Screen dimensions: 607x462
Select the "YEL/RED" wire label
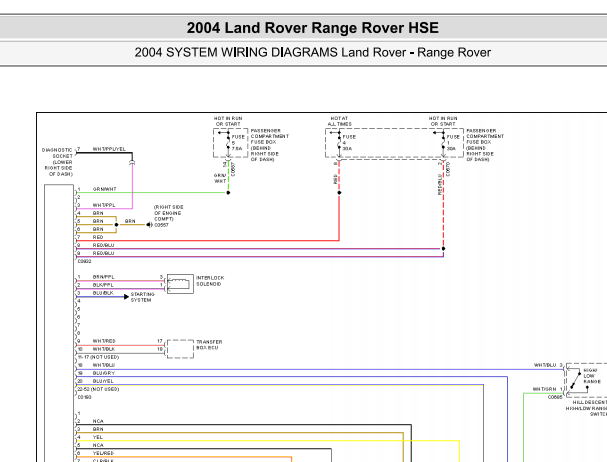(x=103, y=453)
